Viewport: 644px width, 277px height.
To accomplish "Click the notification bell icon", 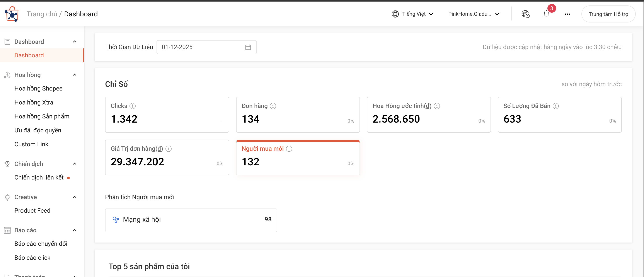I will (x=547, y=14).
